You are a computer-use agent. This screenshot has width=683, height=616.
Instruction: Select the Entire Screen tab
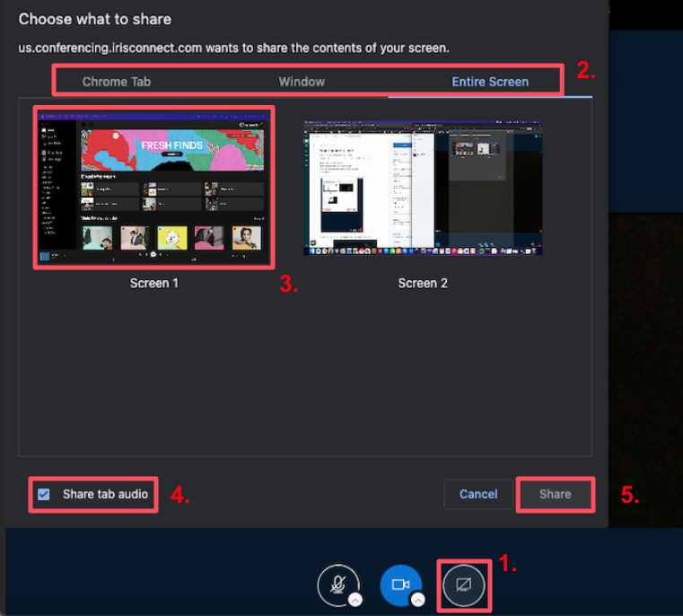[x=490, y=82]
